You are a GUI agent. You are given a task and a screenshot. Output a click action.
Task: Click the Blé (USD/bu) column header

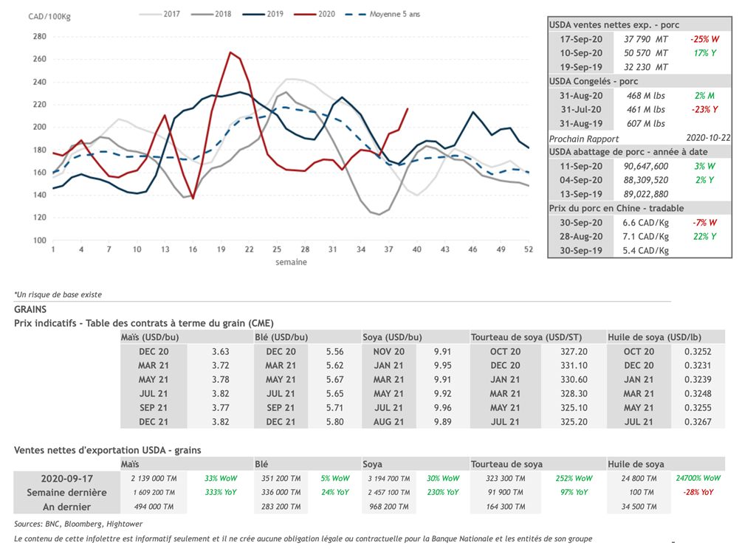pos(281,337)
